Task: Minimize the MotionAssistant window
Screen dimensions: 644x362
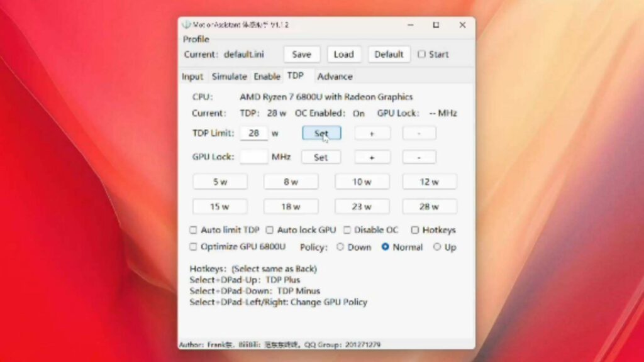Action: pos(410,25)
